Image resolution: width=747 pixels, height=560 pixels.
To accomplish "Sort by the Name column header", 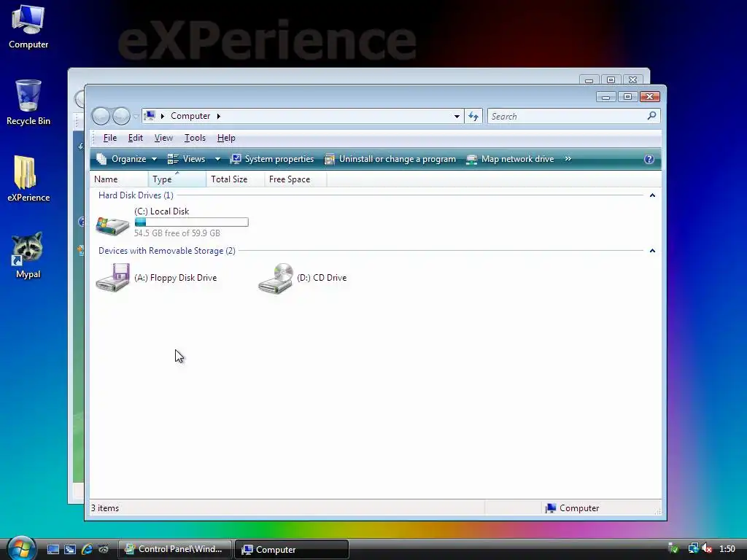I will (x=119, y=179).
